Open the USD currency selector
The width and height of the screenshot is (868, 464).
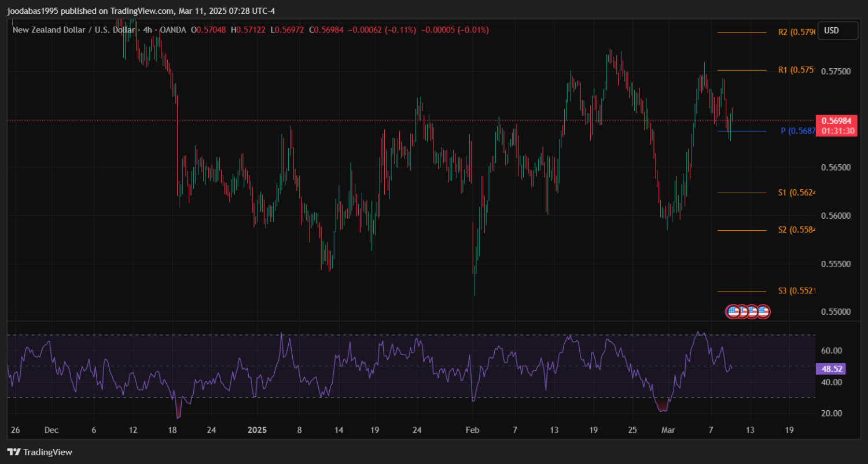click(837, 30)
